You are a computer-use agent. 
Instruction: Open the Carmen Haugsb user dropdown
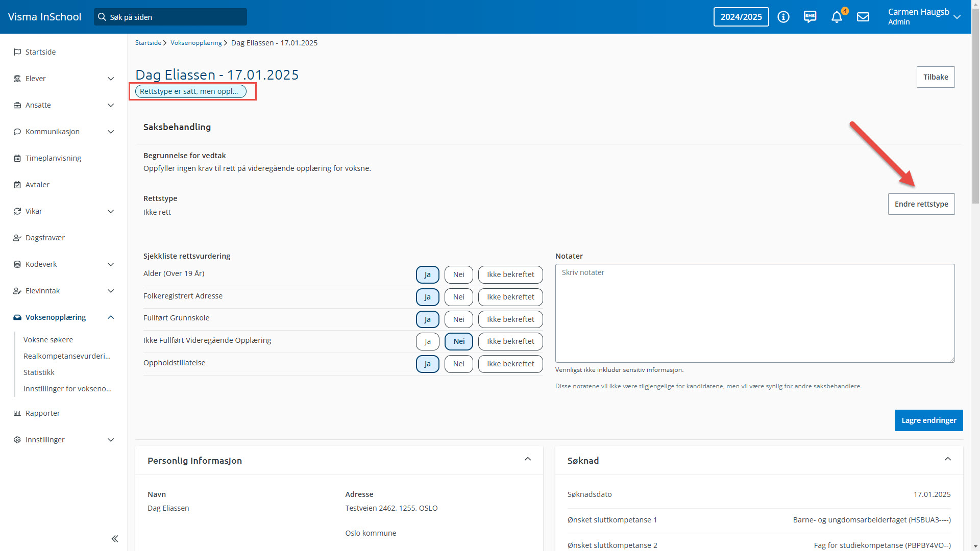click(x=957, y=17)
